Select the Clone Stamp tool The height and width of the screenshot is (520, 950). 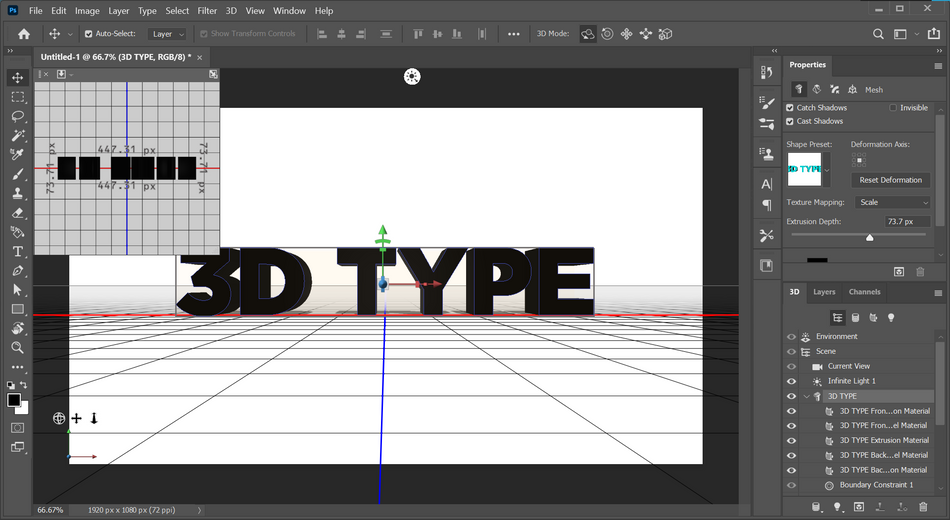click(18, 193)
